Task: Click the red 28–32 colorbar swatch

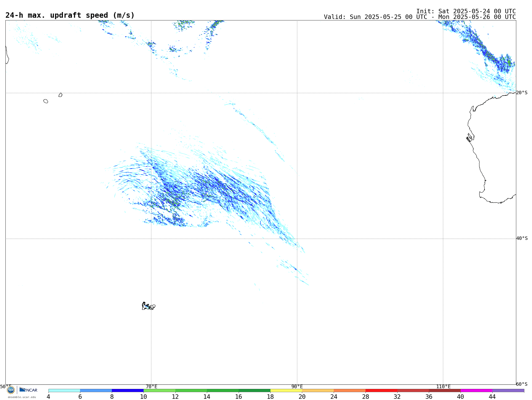Action: [382, 391]
